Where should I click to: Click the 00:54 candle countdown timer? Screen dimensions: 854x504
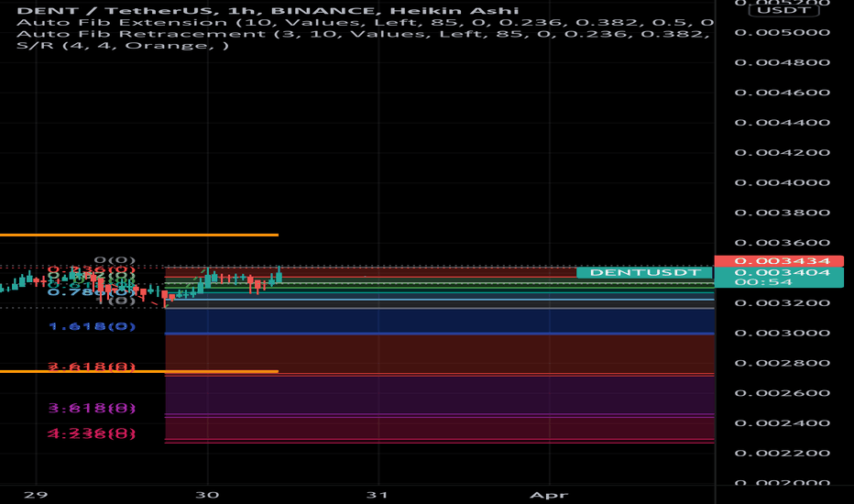pyautogui.click(x=763, y=282)
